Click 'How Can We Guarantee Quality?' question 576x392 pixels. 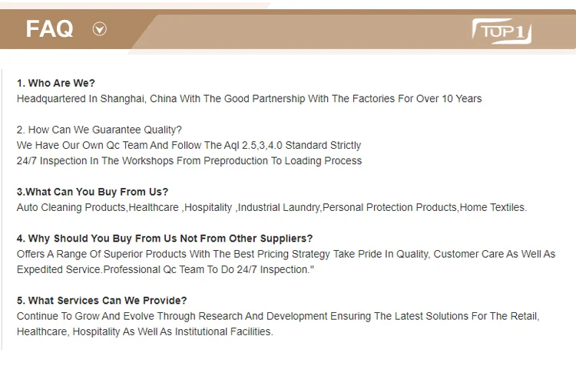[x=99, y=130]
